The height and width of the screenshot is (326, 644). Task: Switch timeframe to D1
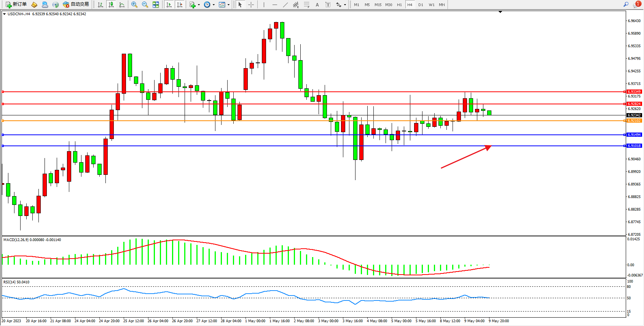pos(421,5)
